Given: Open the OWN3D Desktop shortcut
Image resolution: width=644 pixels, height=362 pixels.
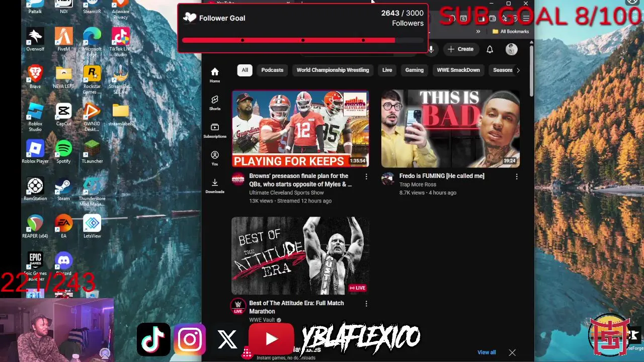Looking at the screenshot, I should pos(92,117).
